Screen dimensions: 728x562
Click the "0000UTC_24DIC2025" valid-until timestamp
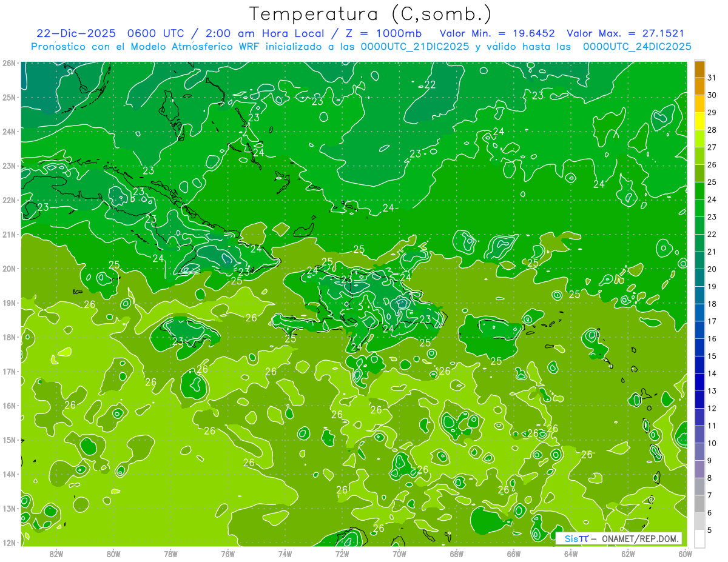click(x=636, y=47)
